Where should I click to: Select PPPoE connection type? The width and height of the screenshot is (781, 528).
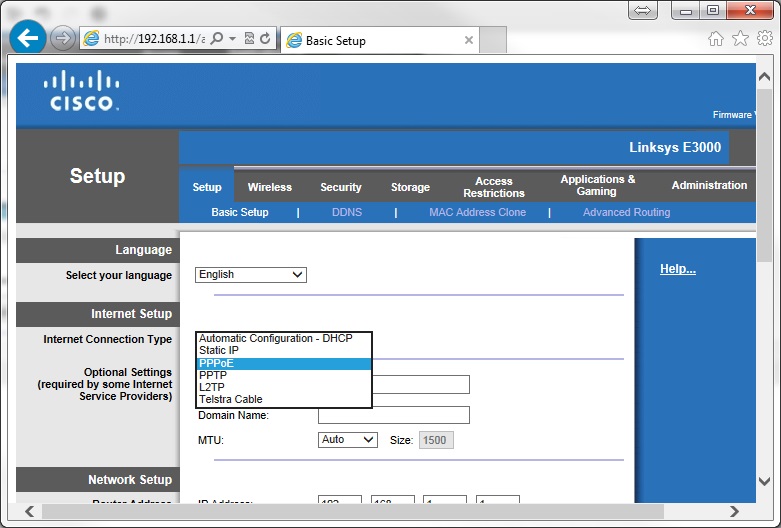(284, 363)
